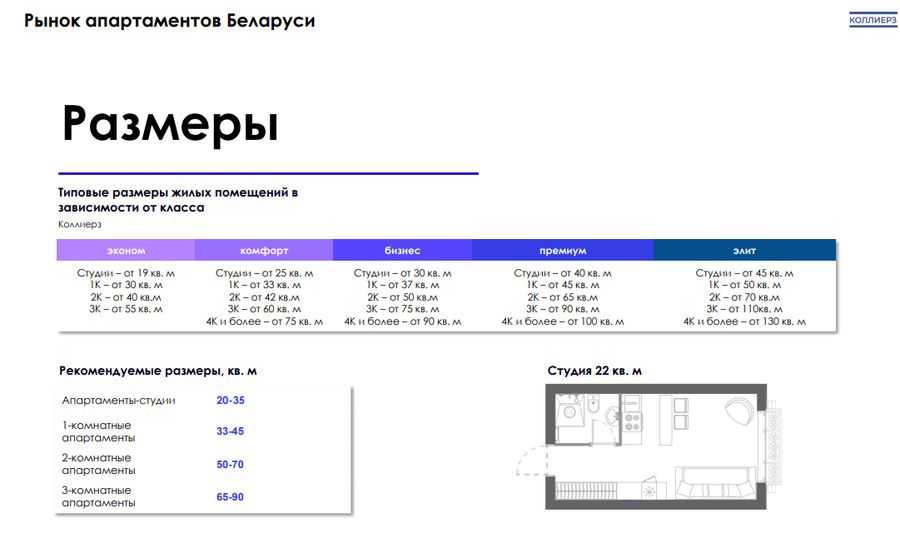Click the large «Размеры» heading
Image resolution: width=900 pixels, height=538 pixels.
click(x=170, y=124)
